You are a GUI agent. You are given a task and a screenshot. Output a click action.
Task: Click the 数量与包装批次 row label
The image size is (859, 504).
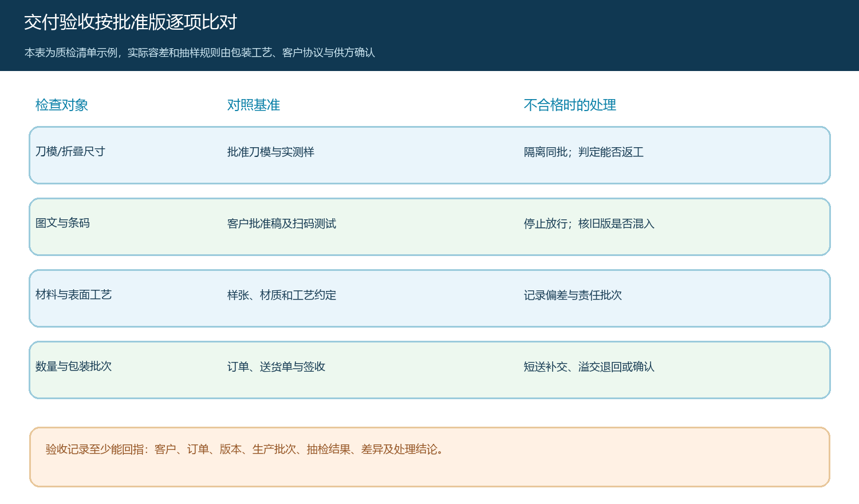point(73,366)
